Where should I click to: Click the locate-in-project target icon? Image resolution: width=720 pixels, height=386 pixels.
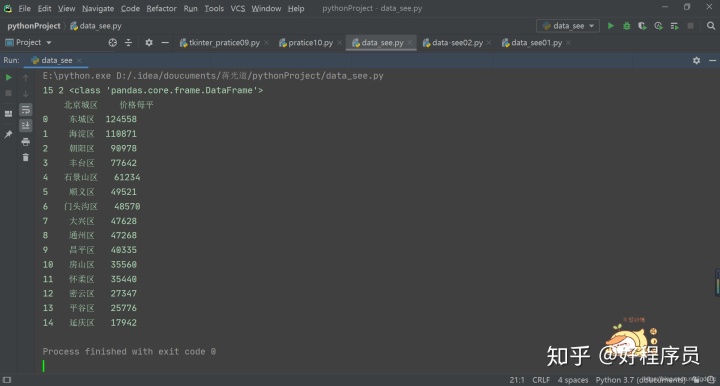click(112, 43)
